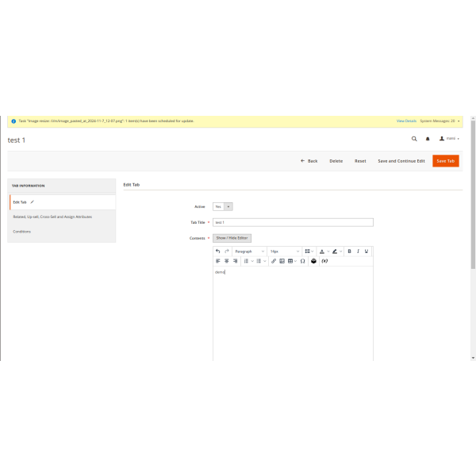Open the Active Yes/No dropdown
The width and height of the screenshot is (476, 476).
tap(223, 206)
